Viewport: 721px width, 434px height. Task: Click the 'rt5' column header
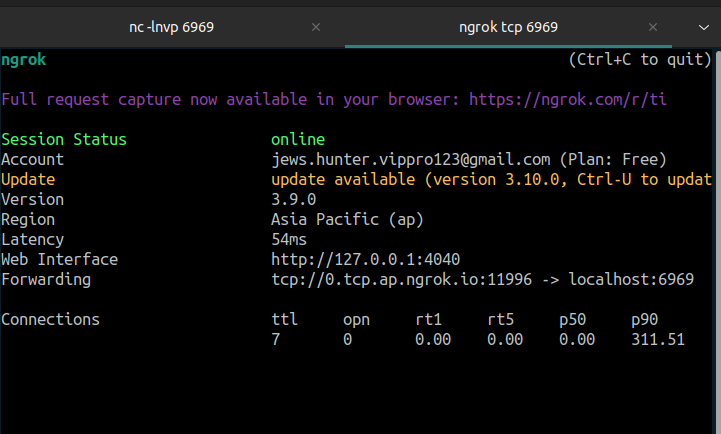(x=500, y=320)
